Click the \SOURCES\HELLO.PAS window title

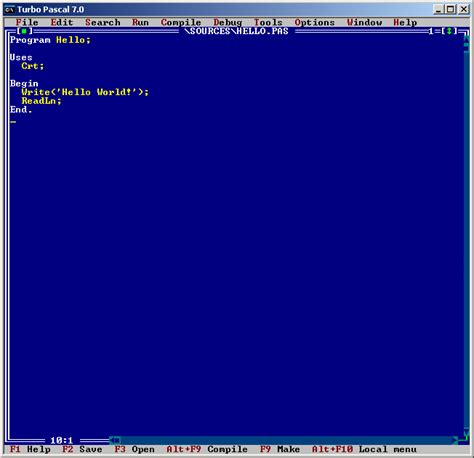coord(237,31)
